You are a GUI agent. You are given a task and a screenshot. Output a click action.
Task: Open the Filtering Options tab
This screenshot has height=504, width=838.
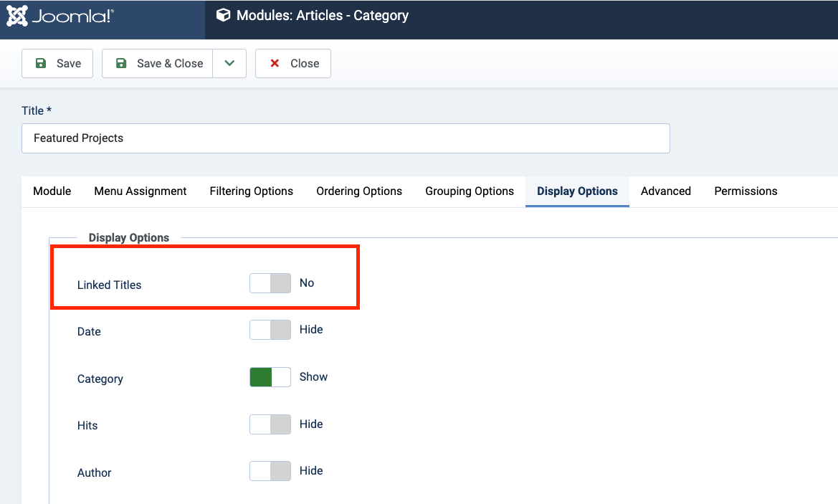pos(252,191)
